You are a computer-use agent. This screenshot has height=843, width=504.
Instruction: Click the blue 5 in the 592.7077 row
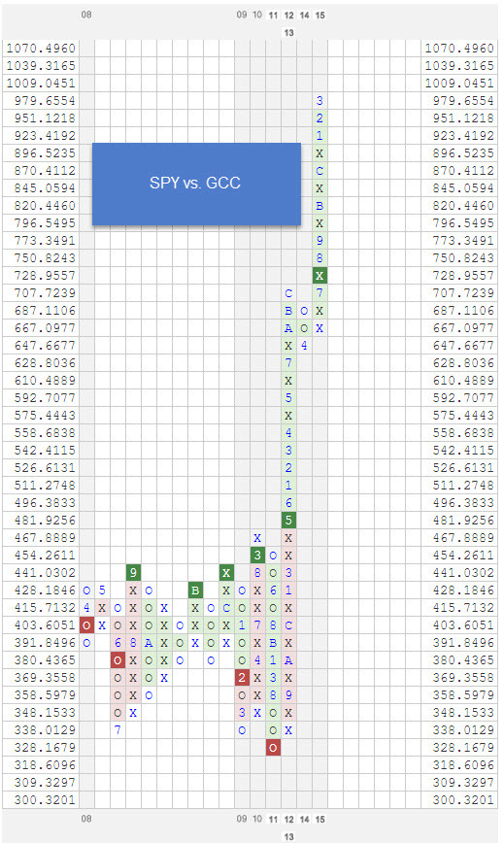coord(288,398)
